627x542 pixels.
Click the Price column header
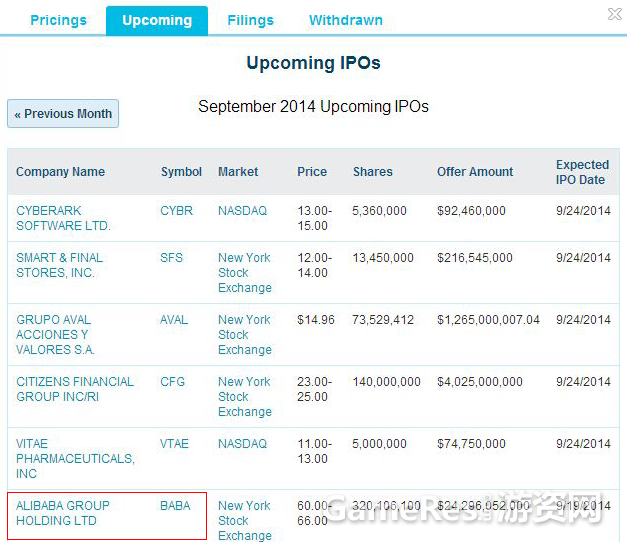pyautogui.click(x=312, y=172)
